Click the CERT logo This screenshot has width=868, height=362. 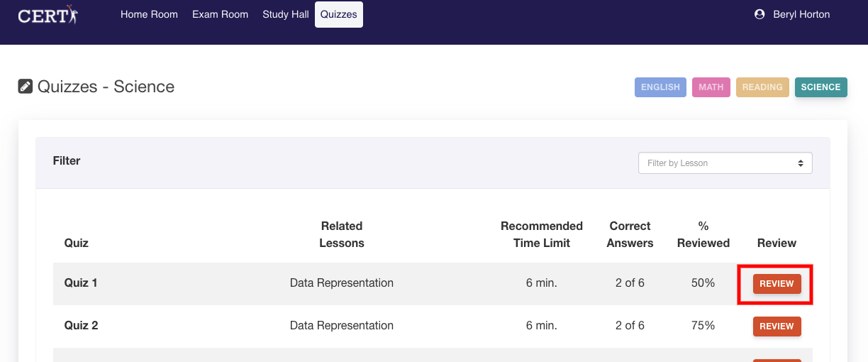pyautogui.click(x=48, y=15)
